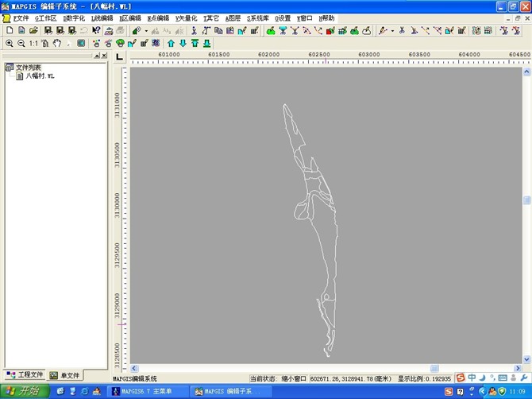Open the 矢量化 menu
This screenshot has width=532, height=399.
(186, 17)
